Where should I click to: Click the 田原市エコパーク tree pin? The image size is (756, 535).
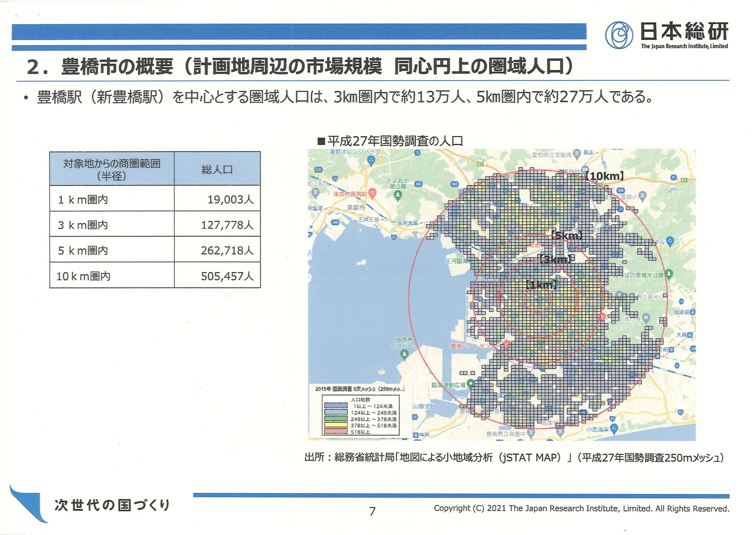[x=405, y=354]
